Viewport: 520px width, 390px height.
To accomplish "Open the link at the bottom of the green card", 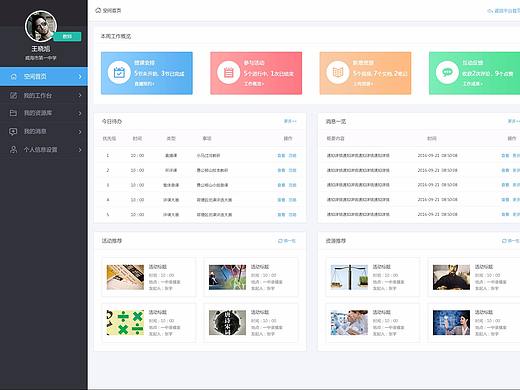I will (472, 84).
